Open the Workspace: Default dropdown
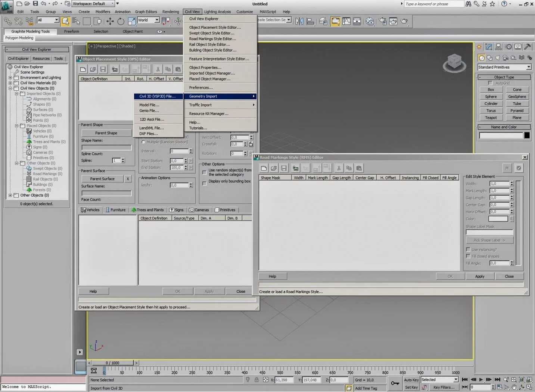The height and width of the screenshot is (392, 535). coord(93,4)
